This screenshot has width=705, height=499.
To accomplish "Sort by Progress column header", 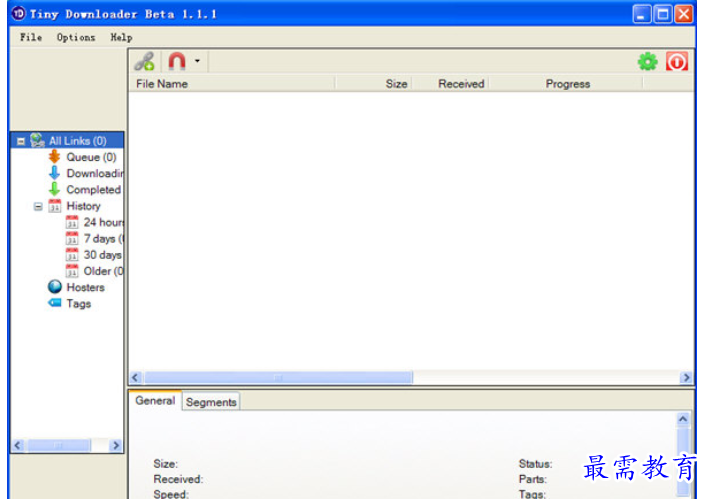I will tap(567, 84).
